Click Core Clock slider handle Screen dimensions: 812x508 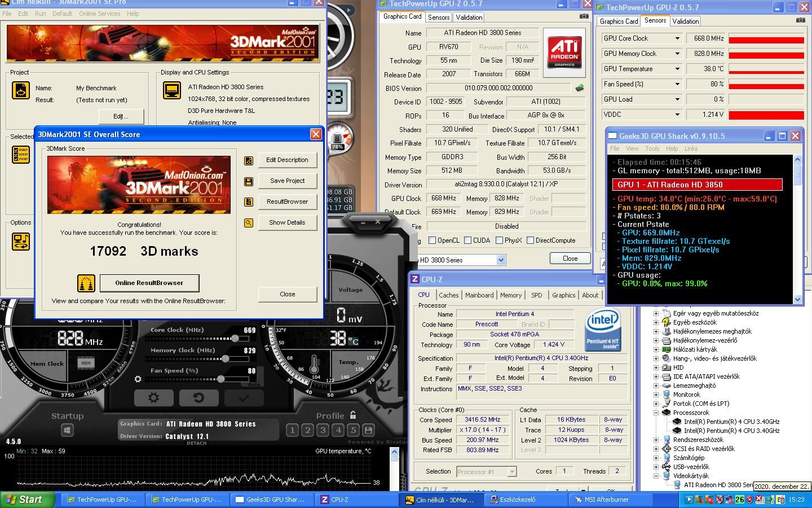pyautogui.click(x=235, y=339)
